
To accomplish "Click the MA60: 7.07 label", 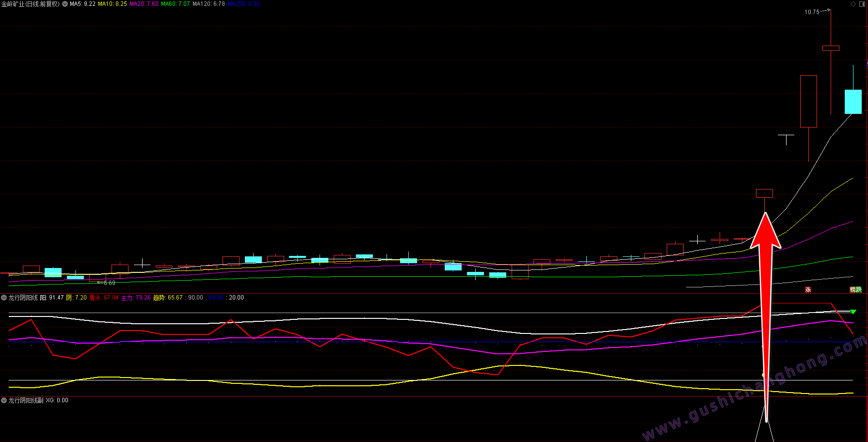I will 176,4.
